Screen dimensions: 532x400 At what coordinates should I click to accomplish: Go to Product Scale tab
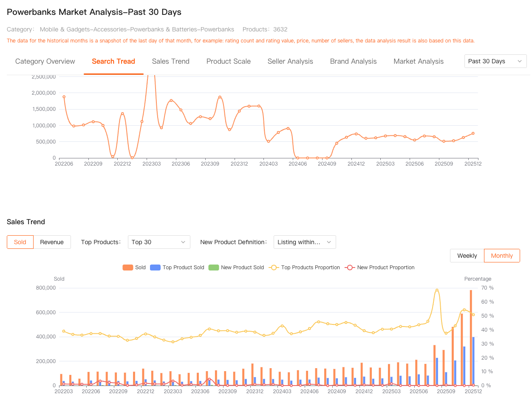point(228,62)
